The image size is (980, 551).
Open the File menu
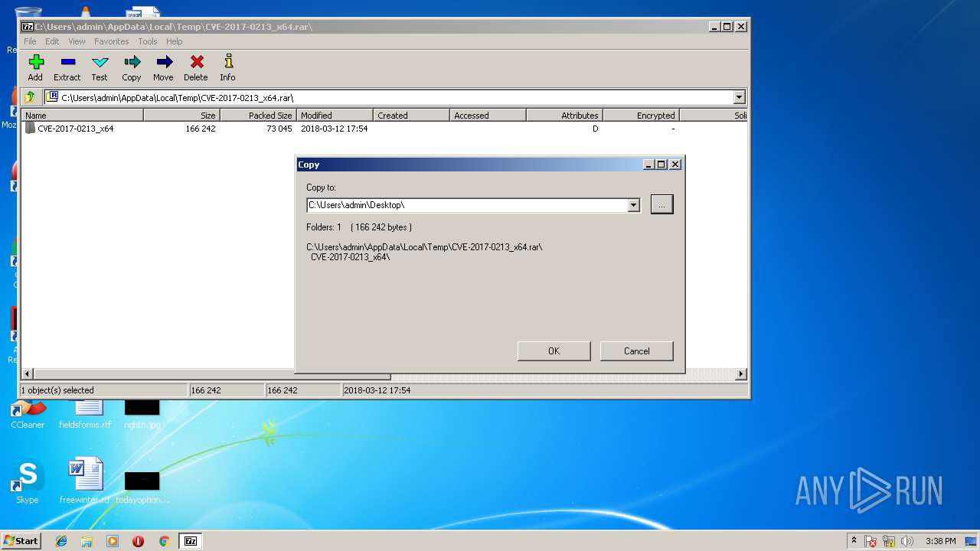30,41
